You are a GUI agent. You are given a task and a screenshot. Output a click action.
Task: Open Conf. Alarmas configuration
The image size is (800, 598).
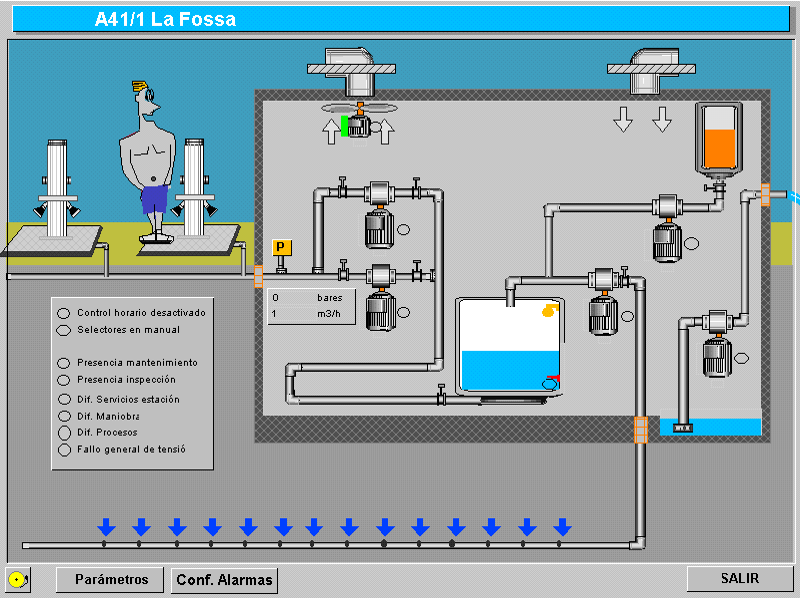coord(224,580)
